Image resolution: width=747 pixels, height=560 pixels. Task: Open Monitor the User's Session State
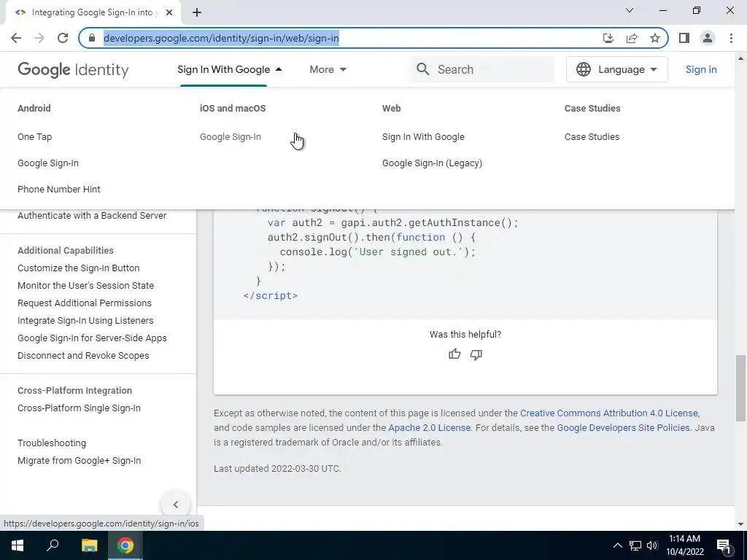[86, 286]
